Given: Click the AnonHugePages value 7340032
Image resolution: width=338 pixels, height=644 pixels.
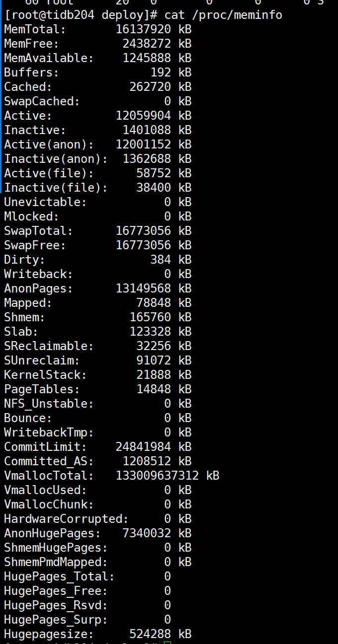Looking at the screenshot, I should point(147,533).
